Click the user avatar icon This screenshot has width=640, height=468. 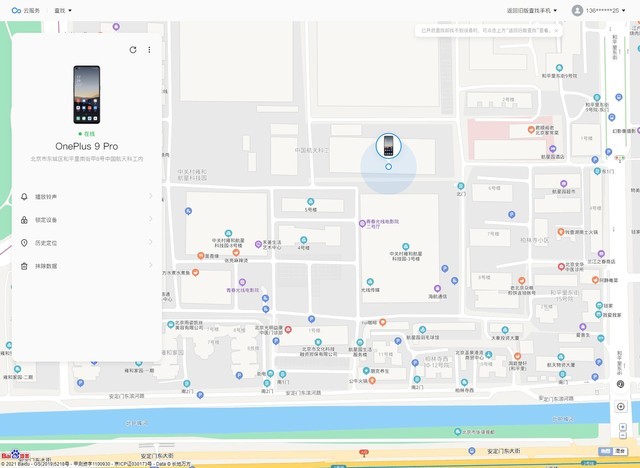click(577, 10)
